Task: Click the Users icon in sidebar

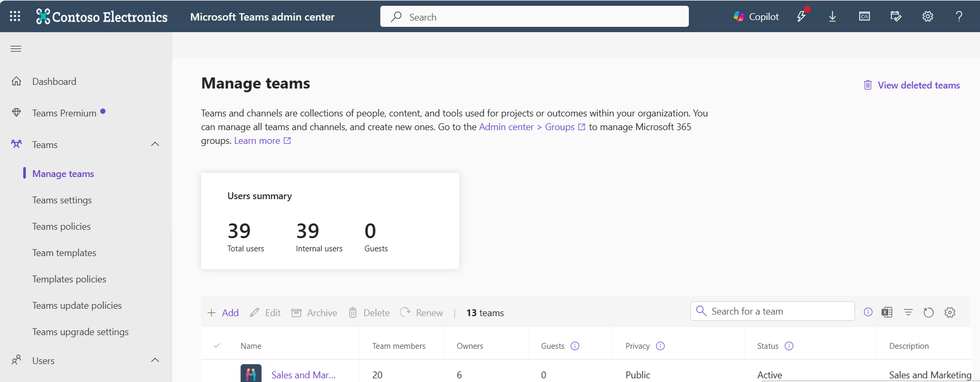Action: (17, 360)
